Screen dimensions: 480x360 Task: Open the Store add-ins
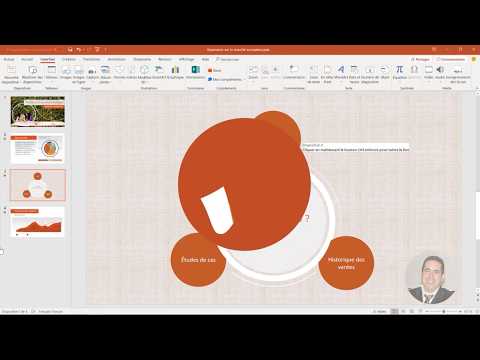pos(215,70)
